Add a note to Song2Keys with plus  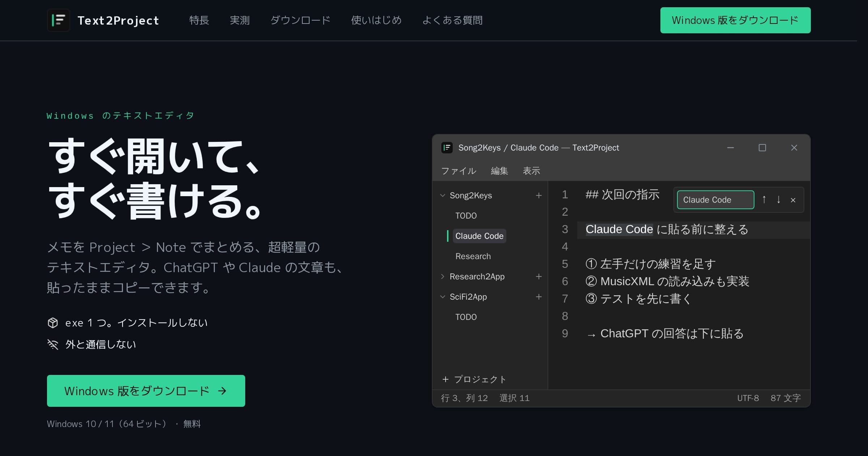click(539, 195)
